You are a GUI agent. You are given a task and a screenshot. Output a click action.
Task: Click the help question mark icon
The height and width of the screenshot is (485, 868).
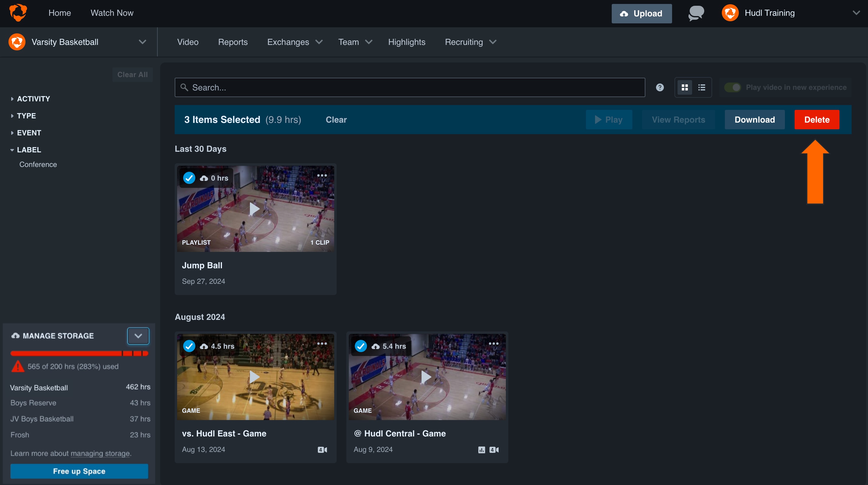660,87
